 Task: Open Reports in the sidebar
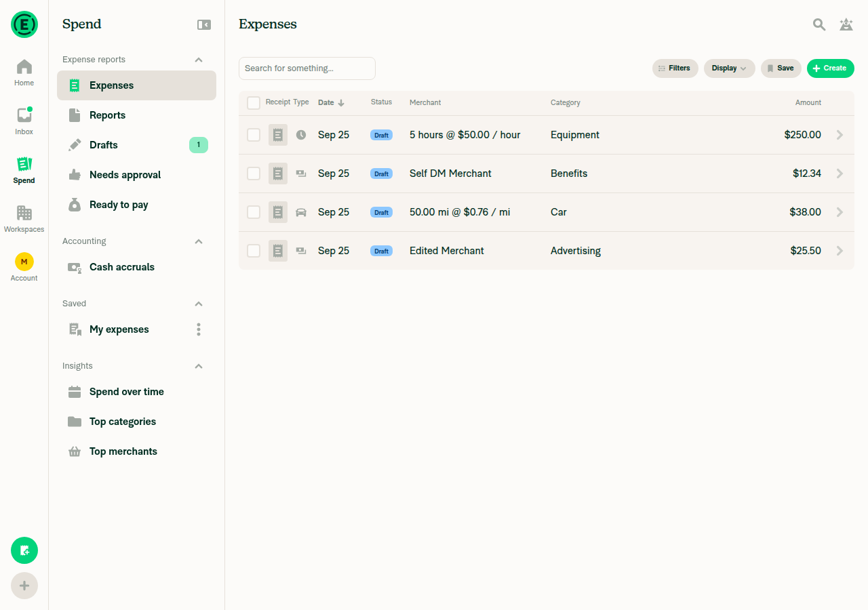coord(136,115)
